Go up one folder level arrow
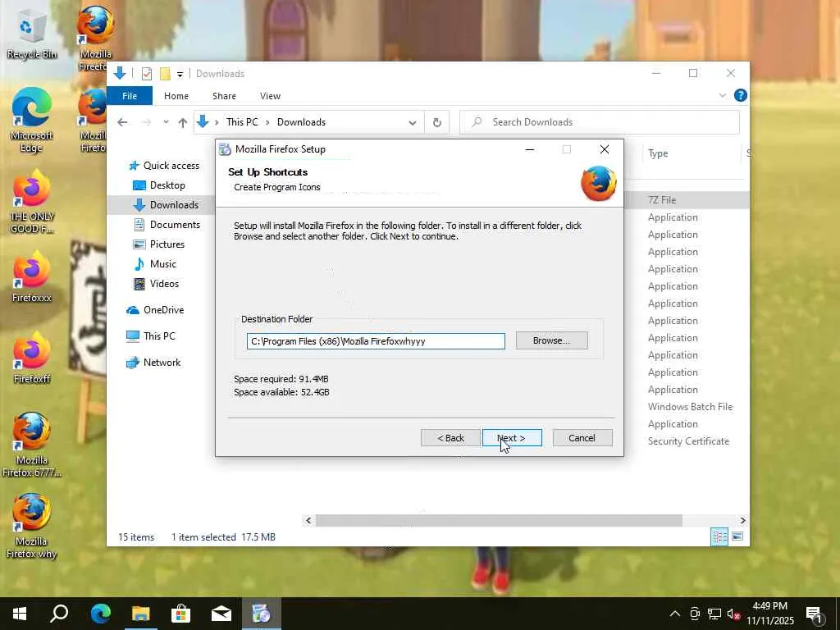 182,123
